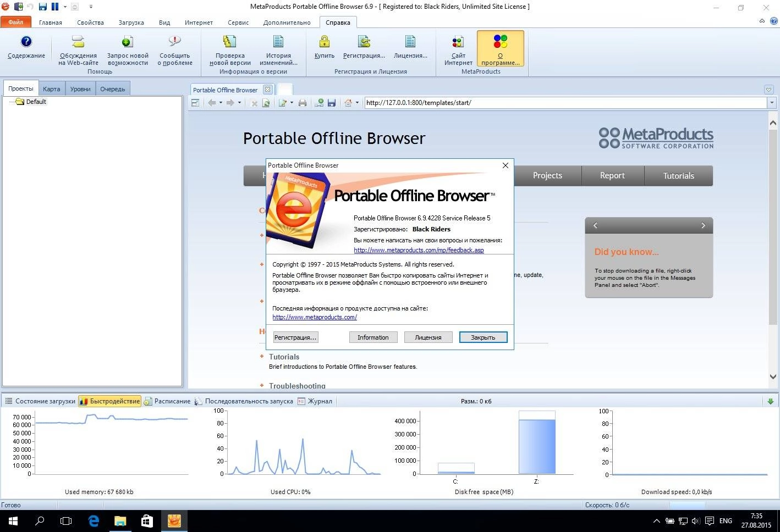Open Регистрация ribbon button
Screen dimensions: 780x532
(364, 48)
